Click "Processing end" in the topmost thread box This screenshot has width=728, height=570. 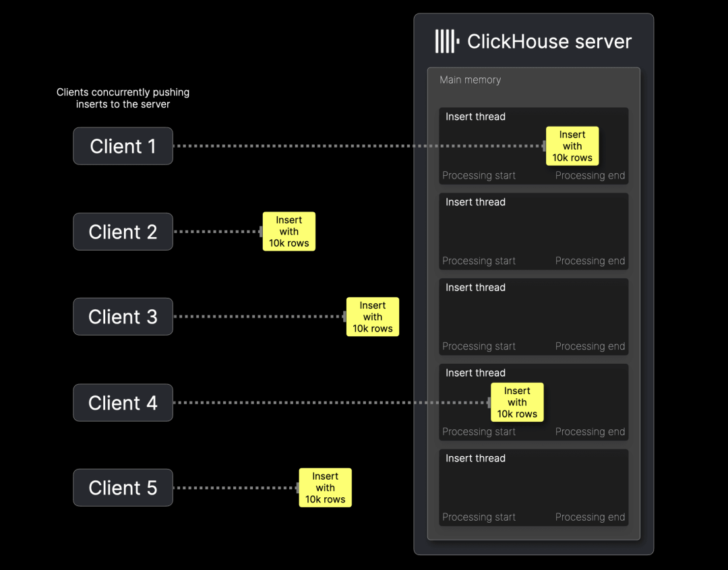coord(590,175)
